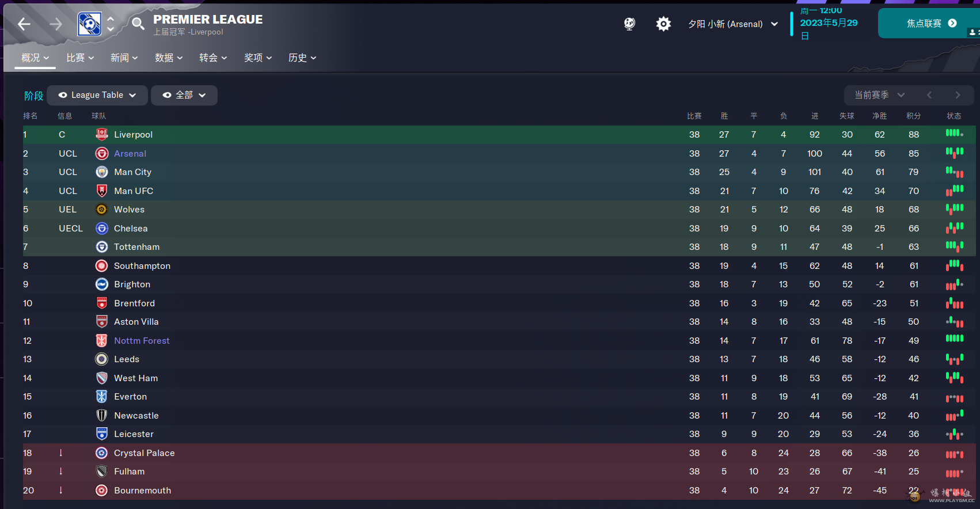980x509 pixels.
Task: Click the Liverpool club crest
Action: coord(102,135)
